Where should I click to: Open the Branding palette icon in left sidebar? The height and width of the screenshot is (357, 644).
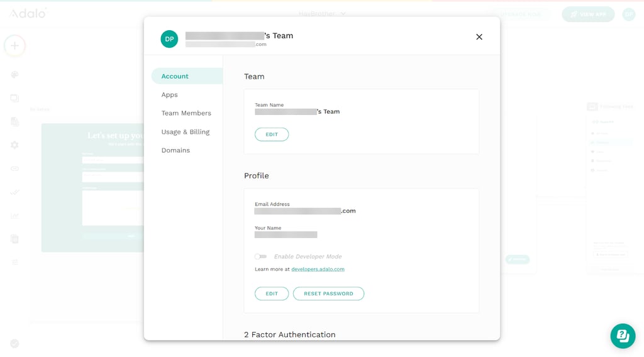[x=15, y=75]
